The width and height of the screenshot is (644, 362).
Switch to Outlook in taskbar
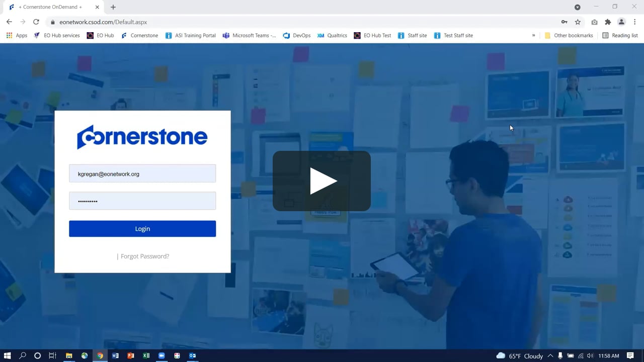(192, 356)
